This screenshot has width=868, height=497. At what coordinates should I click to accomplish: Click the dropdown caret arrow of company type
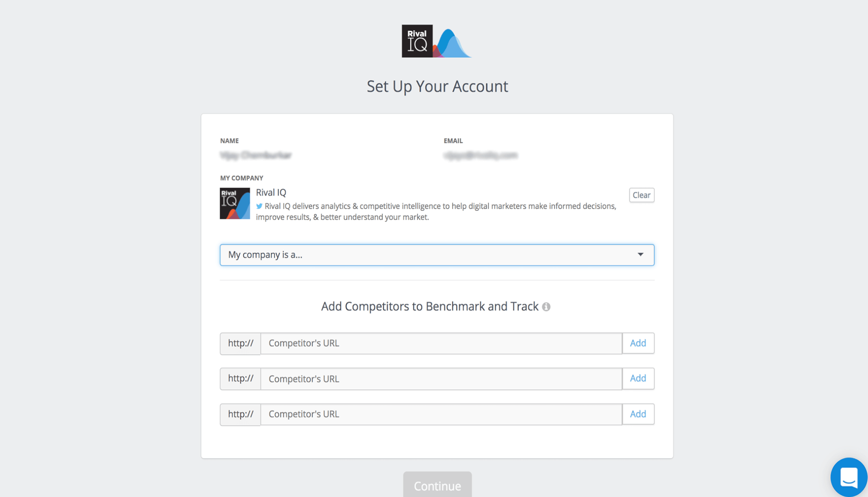point(640,254)
